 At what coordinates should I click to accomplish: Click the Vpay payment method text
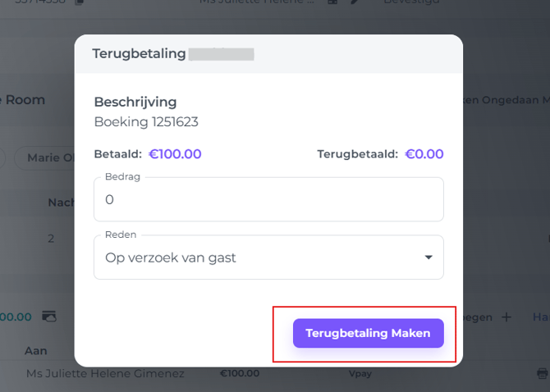361,374
